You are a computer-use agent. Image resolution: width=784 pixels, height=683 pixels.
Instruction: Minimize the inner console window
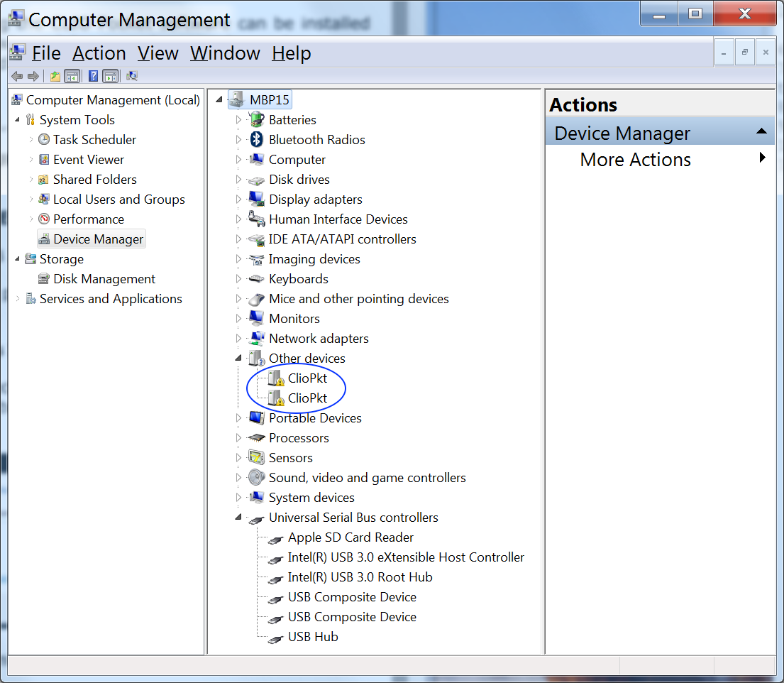(x=724, y=52)
